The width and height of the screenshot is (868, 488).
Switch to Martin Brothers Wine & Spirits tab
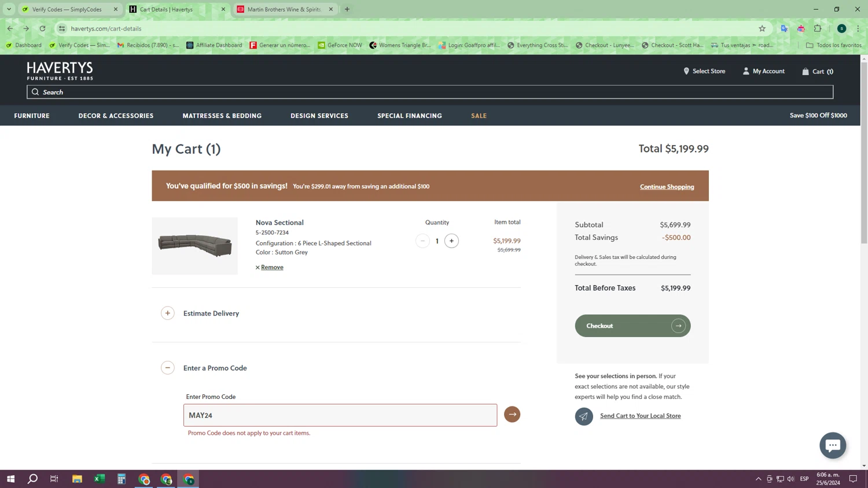284,9
